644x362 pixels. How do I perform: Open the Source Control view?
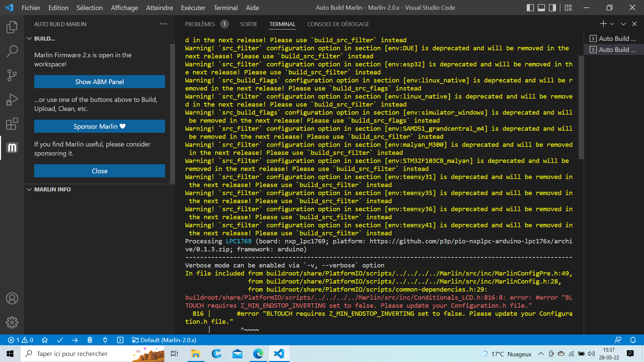pyautogui.click(x=12, y=75)
